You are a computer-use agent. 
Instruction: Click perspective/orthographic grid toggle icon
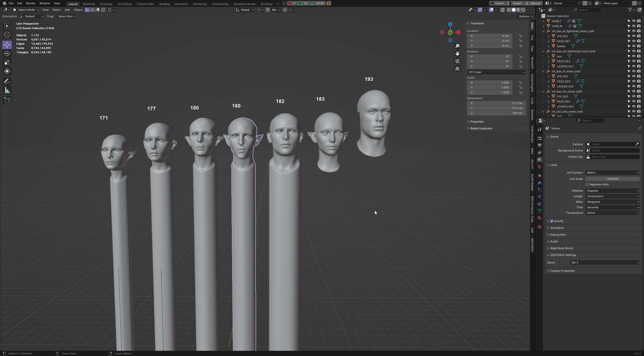click(x=457, y=69)
